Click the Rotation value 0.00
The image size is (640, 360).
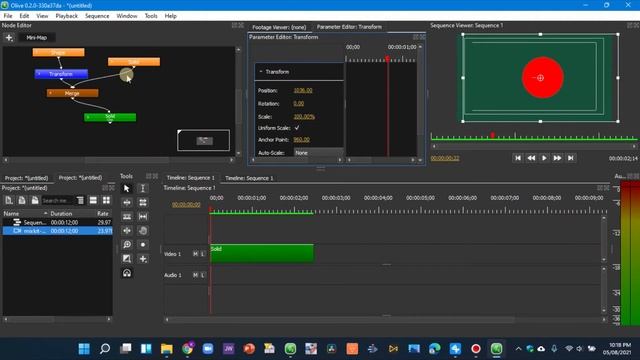(x=298, y=103)
